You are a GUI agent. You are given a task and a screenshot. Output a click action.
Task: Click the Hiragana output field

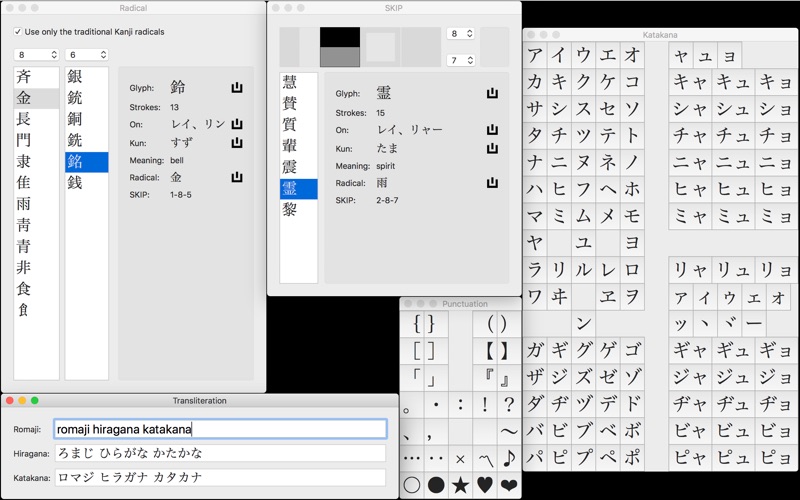click(x=220, y=453)
